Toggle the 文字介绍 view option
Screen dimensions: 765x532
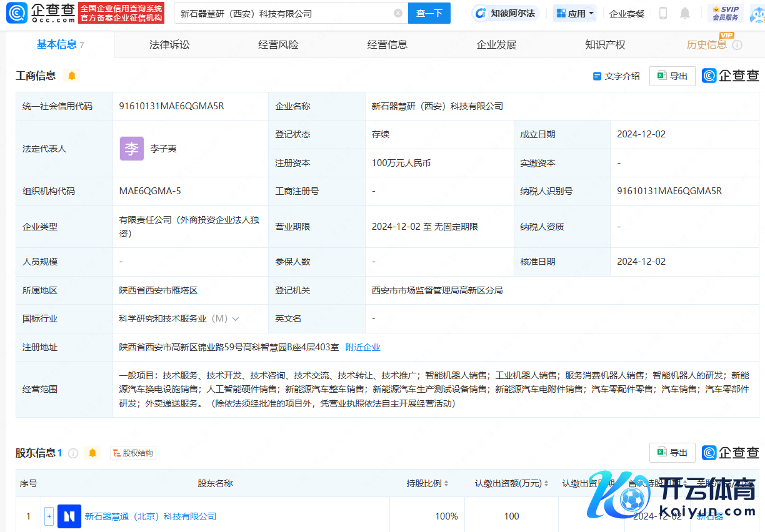tap(616, 76)
